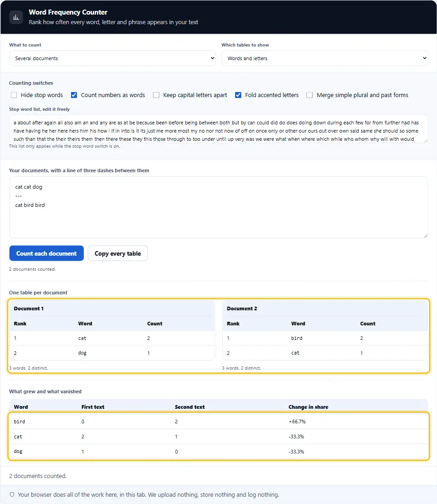Select the Word Frequency Counter title

[x=68, y=12]
